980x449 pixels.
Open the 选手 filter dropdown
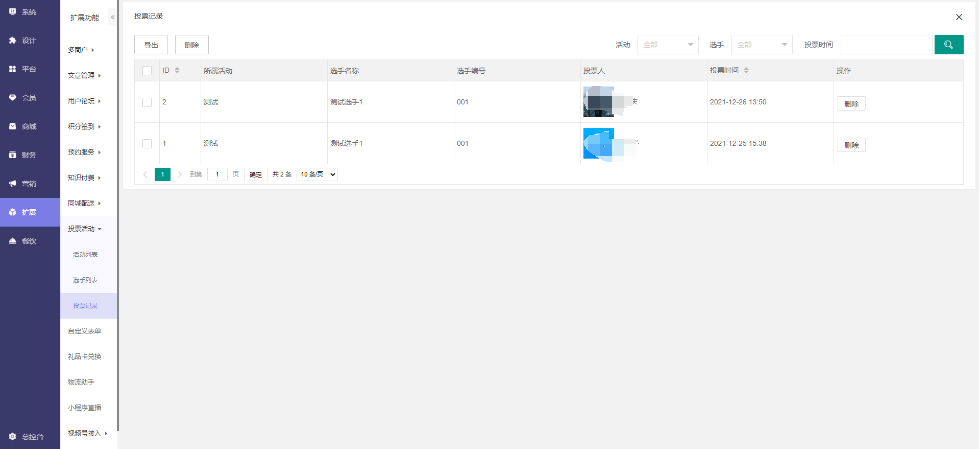point(761,45)
